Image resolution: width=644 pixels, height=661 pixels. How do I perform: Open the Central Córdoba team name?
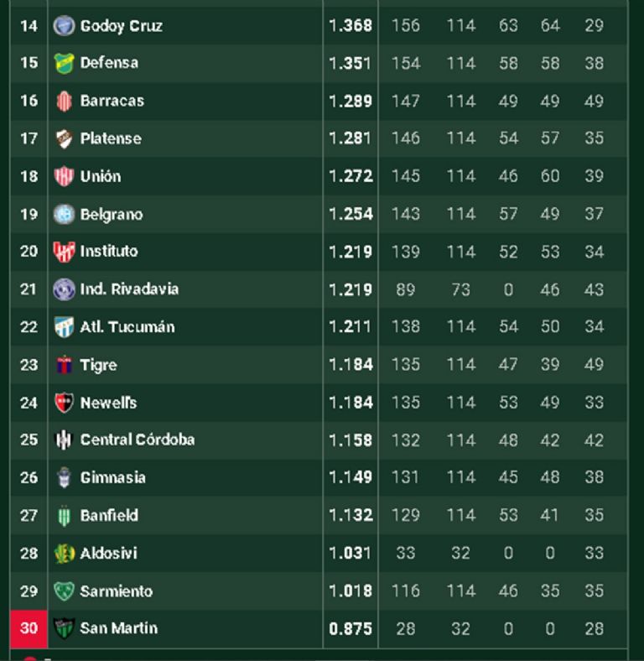tap(137, 440)
